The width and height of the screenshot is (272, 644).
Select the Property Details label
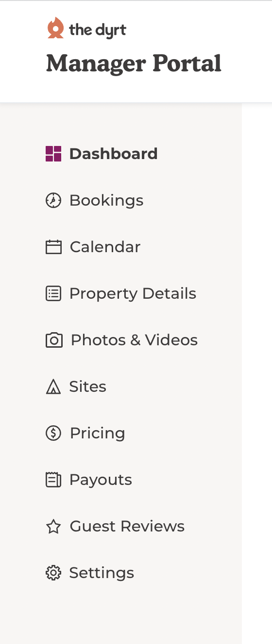pyautogui.click(x=133, y=293)
